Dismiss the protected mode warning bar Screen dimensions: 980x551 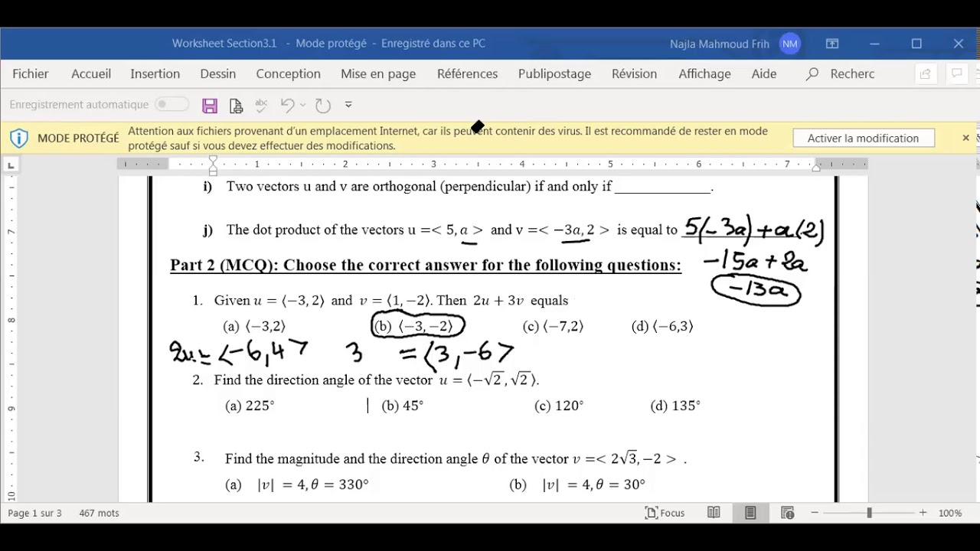coord(965,138)
